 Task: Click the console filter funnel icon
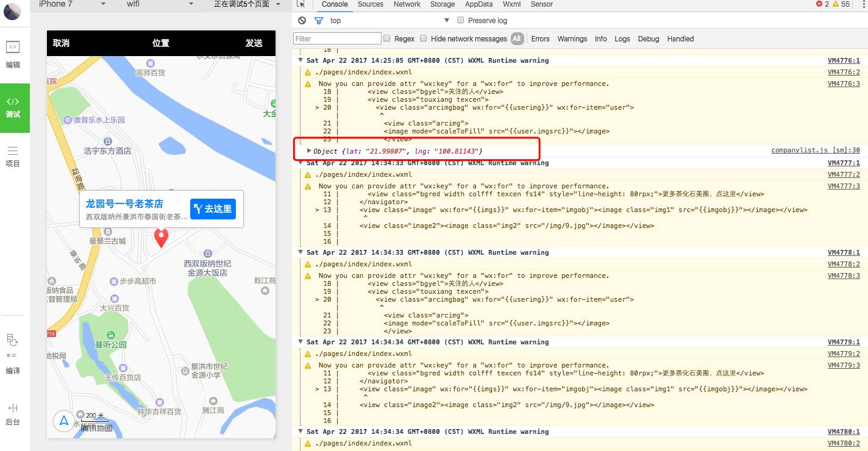pos(318,21)
